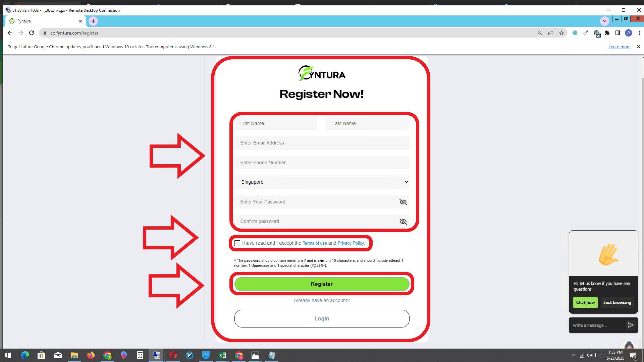Viewport: 644px width, 362px height.
Task: Open the zoom magnifier in the address bar
Action: pyautogui.click(x=540, y=33)
